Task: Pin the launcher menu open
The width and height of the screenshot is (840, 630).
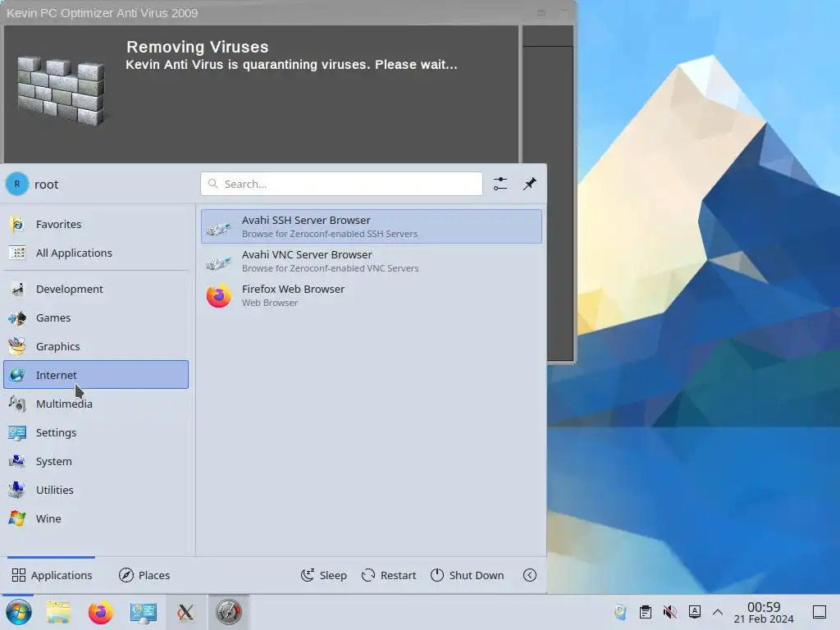Action: pos(529,184)
